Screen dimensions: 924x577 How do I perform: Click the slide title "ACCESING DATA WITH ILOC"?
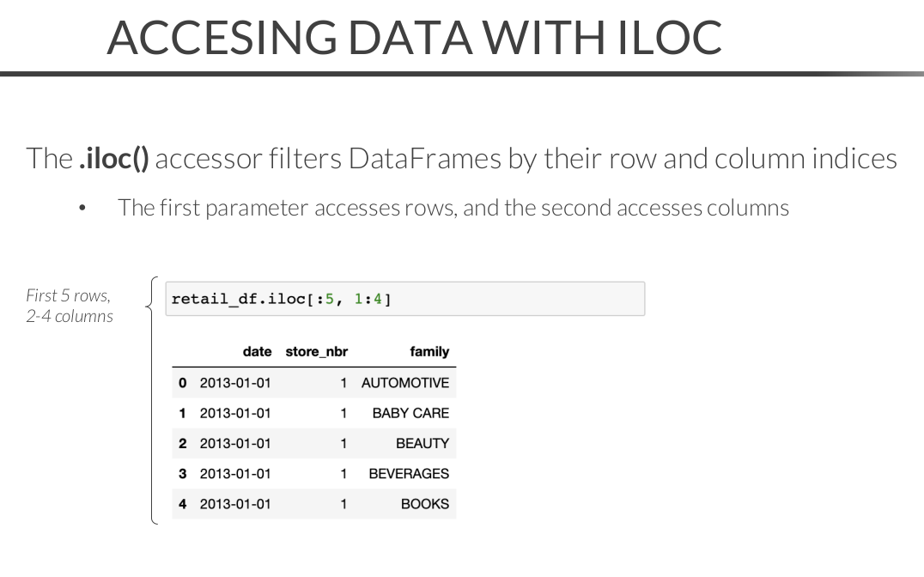(414, 37)
